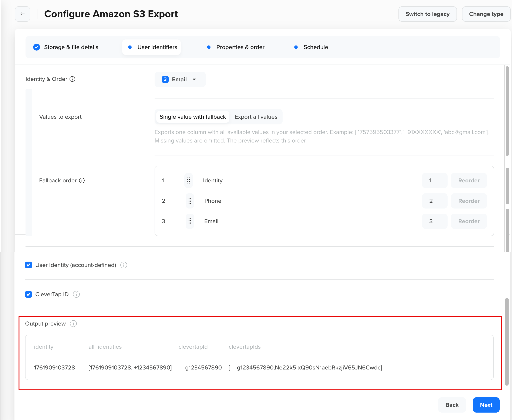
Task: Click the Identity & Order info icon
Action: [73, 79]
